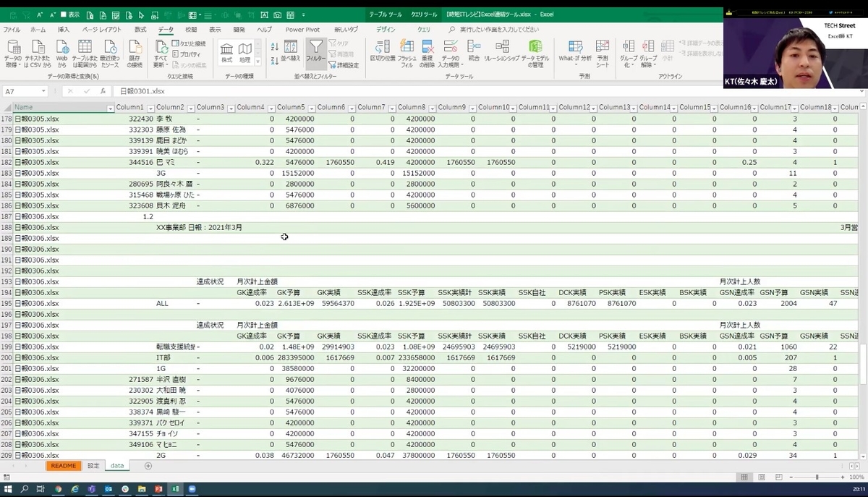The height and width of the screenshot is (497, 868).
Task: Switch to the Power Pivot tab
Action: (302, 30)
